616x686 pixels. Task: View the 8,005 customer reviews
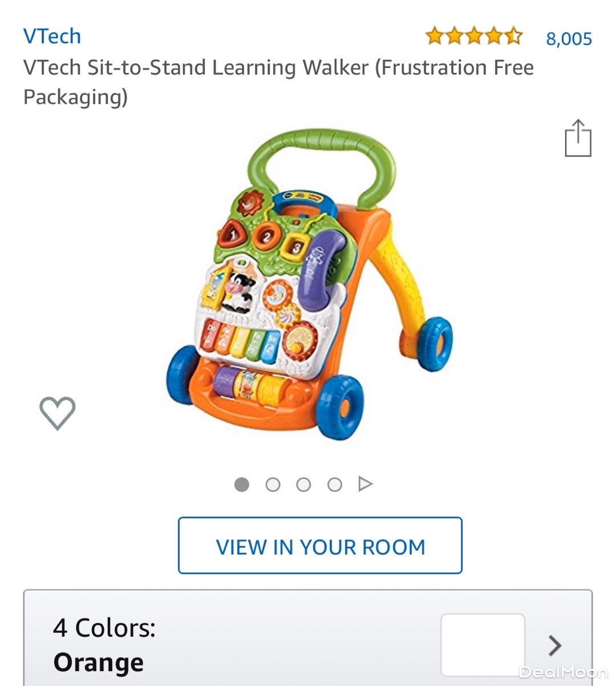click(x=569, y=38)
